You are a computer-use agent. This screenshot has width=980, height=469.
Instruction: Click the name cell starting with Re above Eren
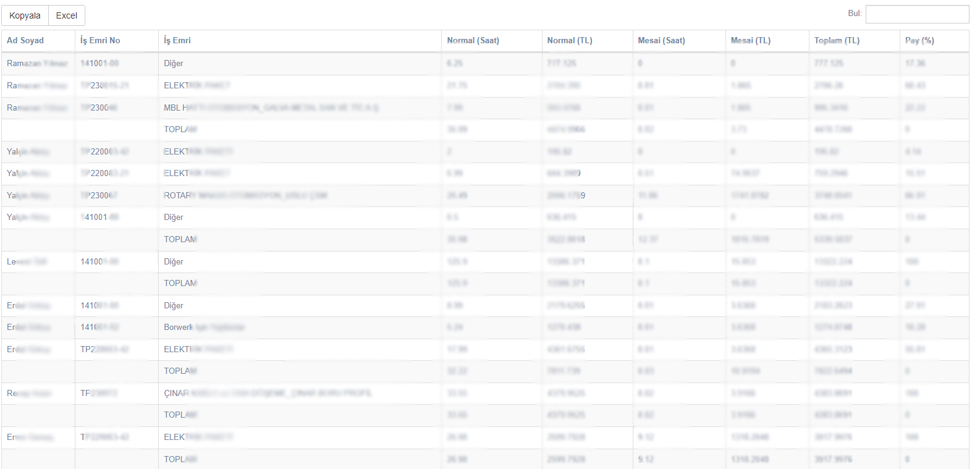coord(28,393)
